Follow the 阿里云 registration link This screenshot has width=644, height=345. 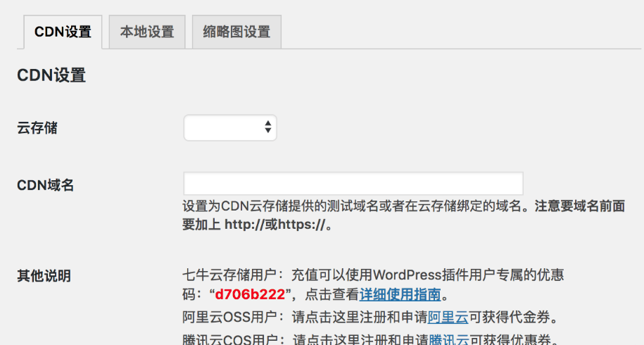click(448, 317)
